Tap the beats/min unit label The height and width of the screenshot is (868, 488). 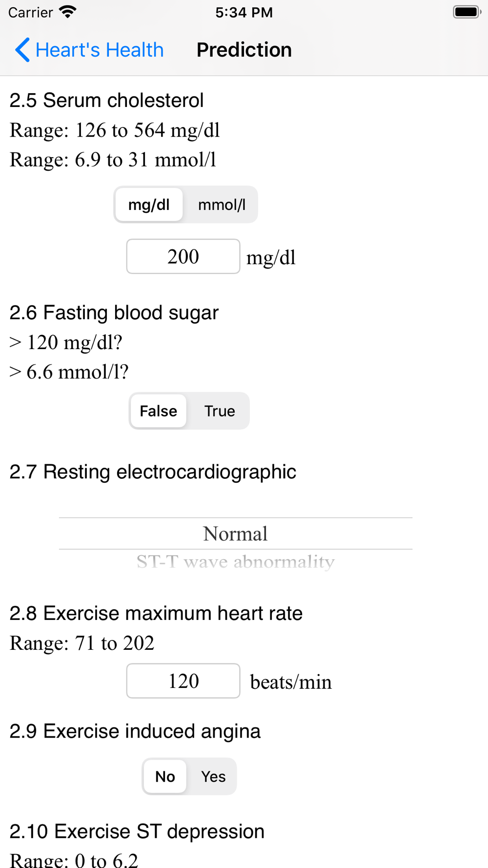coord(291,682)
